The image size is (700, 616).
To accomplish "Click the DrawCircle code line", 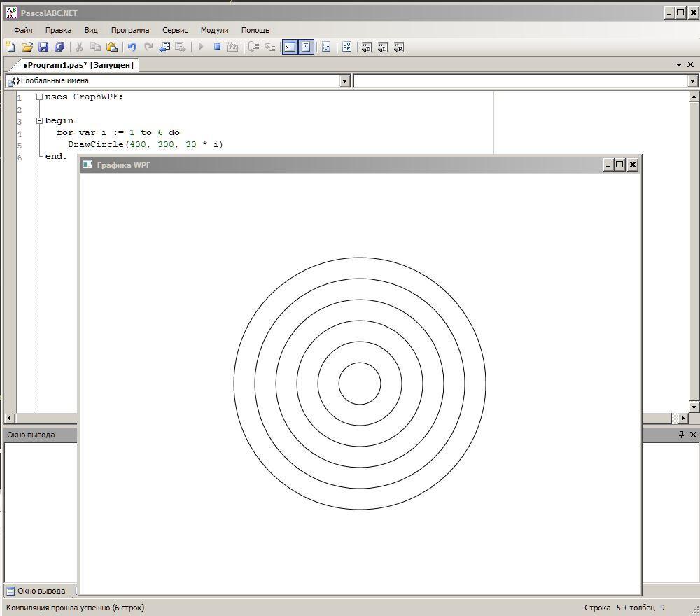I will pyautogui.click(x=145, y=144).
